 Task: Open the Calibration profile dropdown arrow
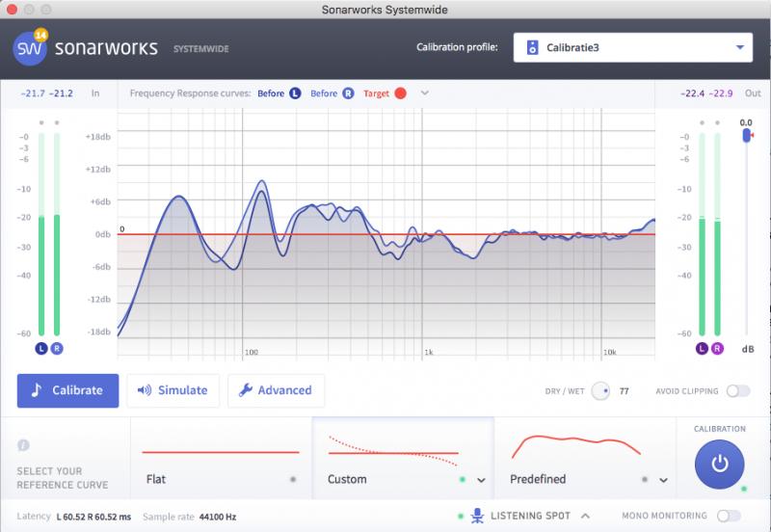coord(739,47)
